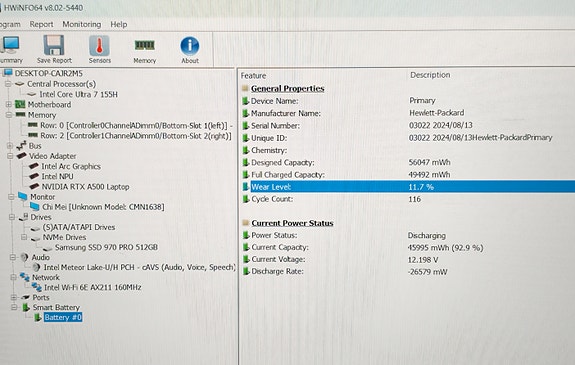Collapse the Central Processor(s) node
The width and height of the screenshot is (575, 365).
[8, 84]
